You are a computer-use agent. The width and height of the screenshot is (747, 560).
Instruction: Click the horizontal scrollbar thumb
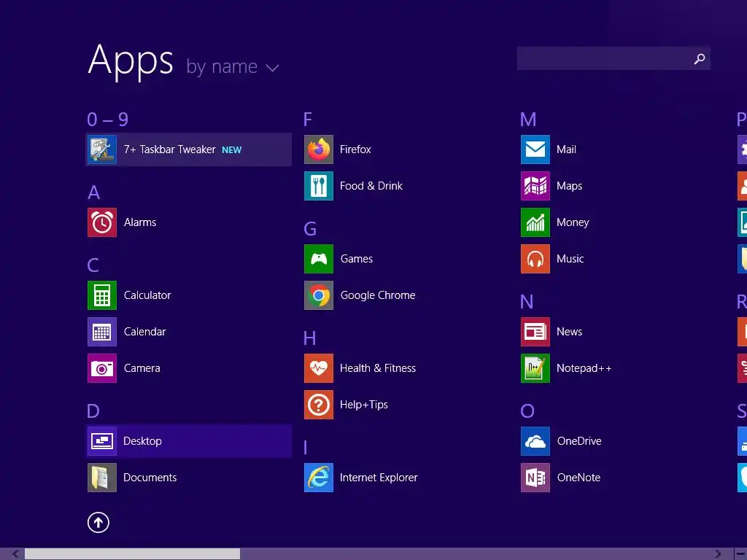pyautogui.click(x=133, y=554)
